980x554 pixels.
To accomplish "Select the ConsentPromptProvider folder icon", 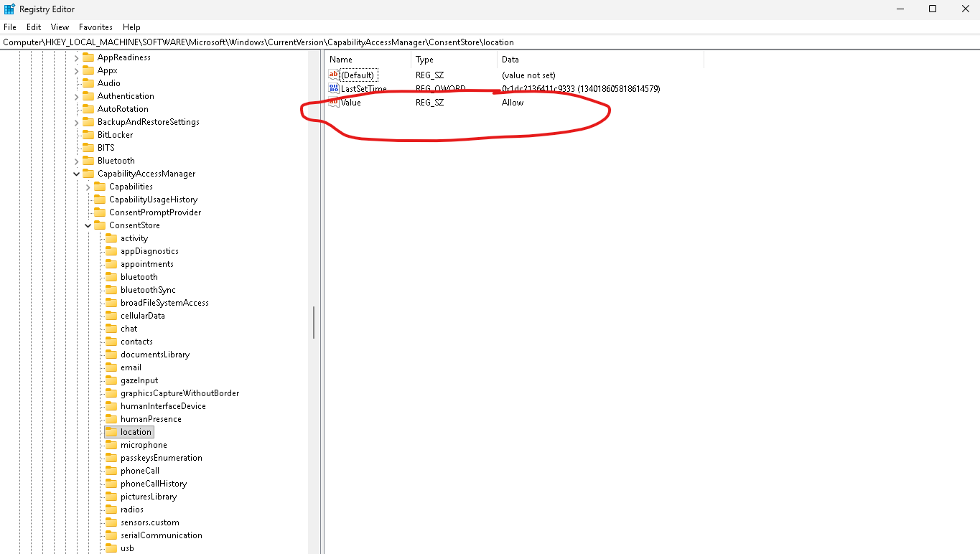I will click(100, 212).
